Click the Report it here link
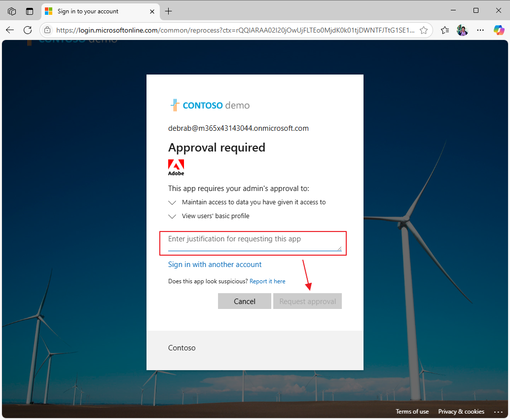 (267, 281)
